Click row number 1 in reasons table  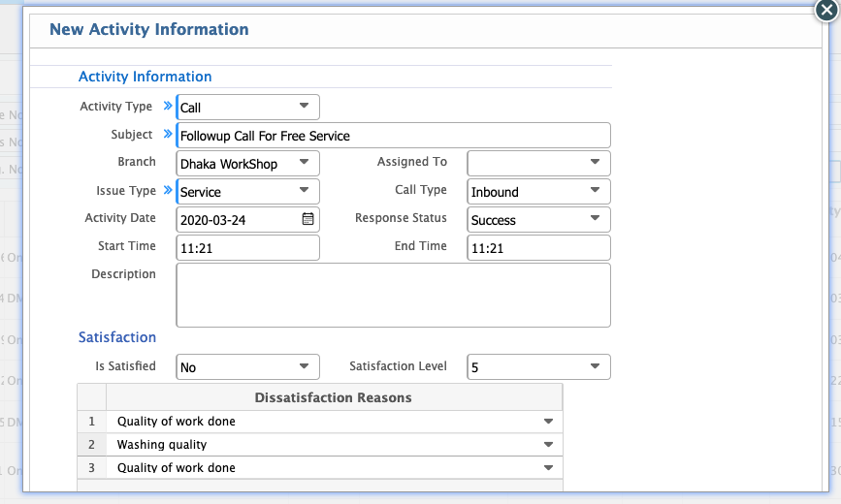pos(92,422)
